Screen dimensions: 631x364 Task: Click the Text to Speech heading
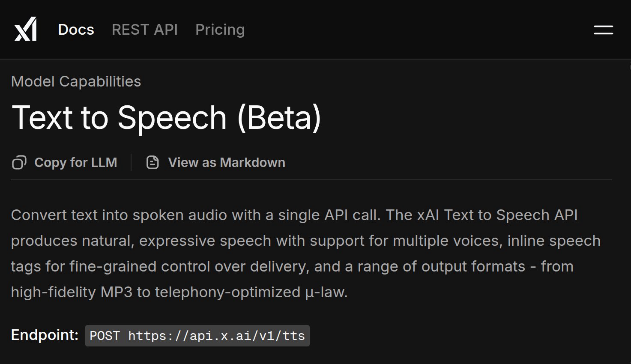(119, 118)
